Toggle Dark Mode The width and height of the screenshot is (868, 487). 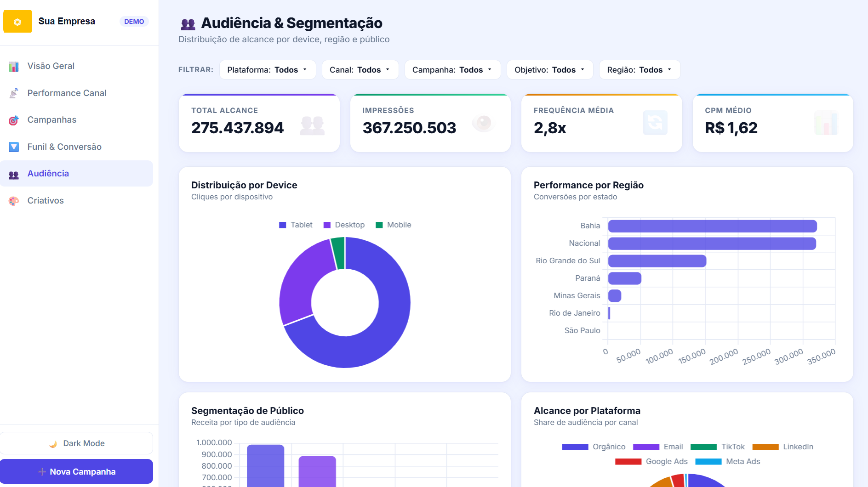[x=76, y=443]
